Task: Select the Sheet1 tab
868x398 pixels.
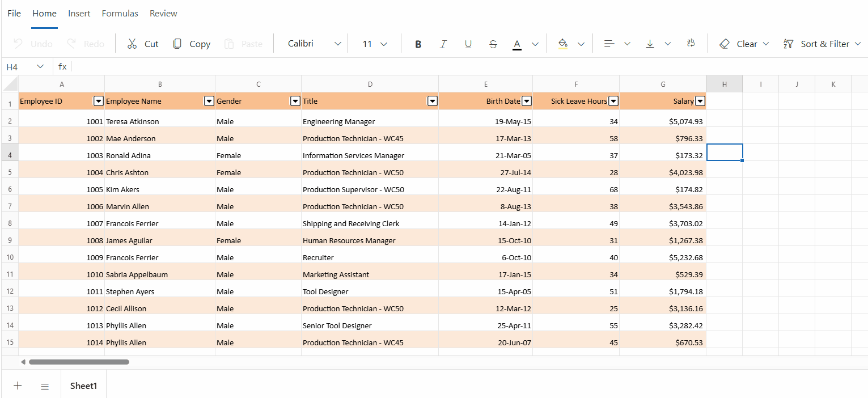Action: pyautogui.click(x=83, y=386)
